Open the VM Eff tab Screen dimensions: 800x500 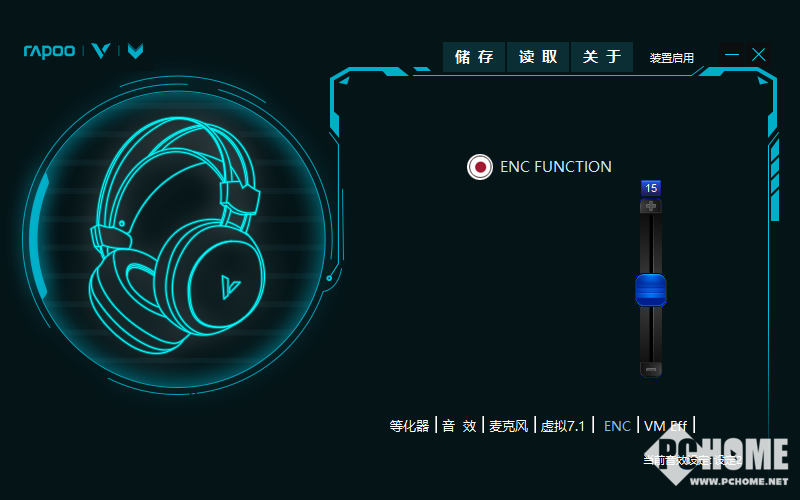[665, 426]
